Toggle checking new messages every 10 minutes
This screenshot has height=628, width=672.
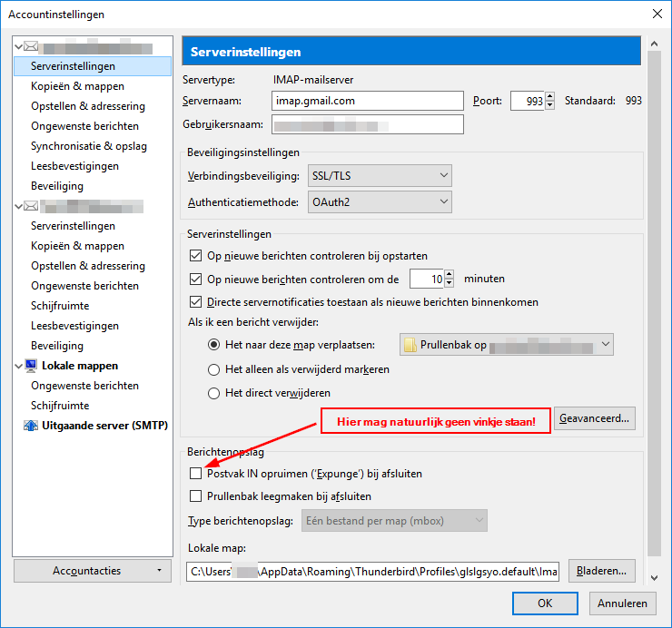click(195, 280)
